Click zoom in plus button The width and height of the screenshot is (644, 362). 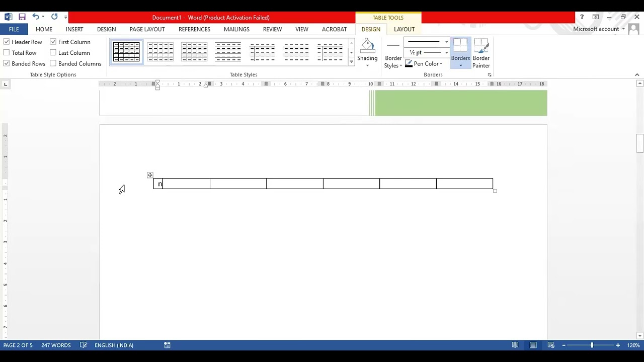click(618, 345)
